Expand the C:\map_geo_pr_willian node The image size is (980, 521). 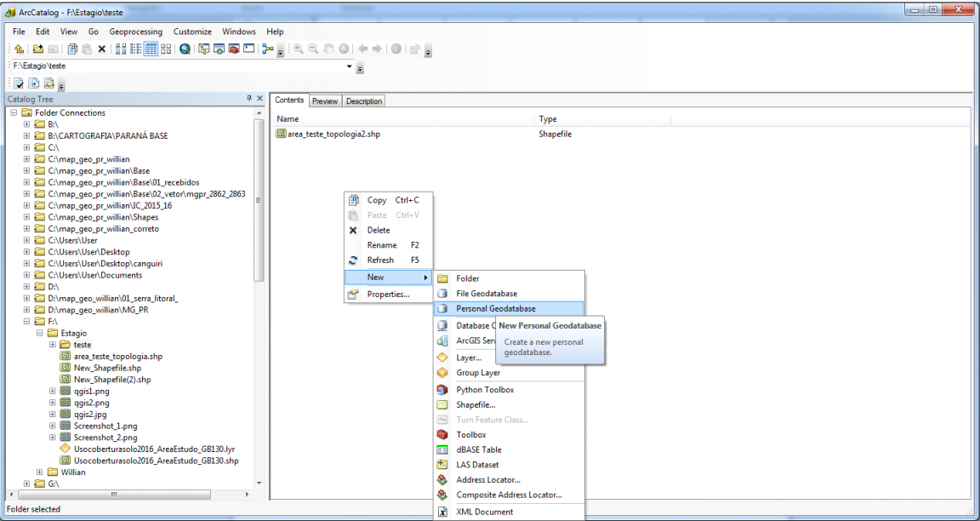point(26,159)
